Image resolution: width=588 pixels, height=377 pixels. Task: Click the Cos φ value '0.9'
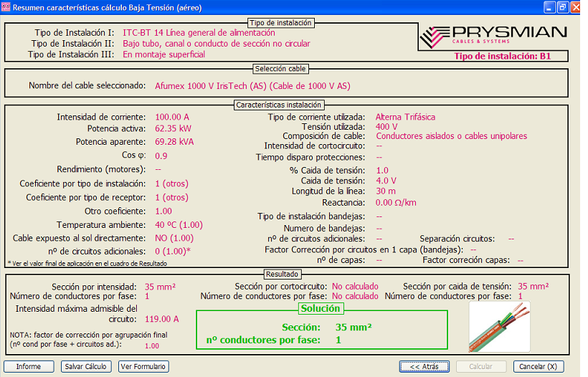click(161, 156)
